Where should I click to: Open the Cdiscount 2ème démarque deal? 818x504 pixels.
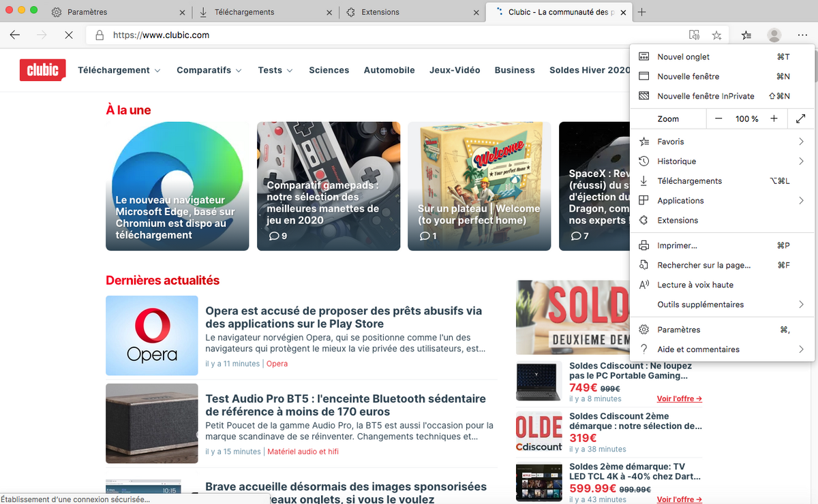pyautogui.click(x=635, y=421)
